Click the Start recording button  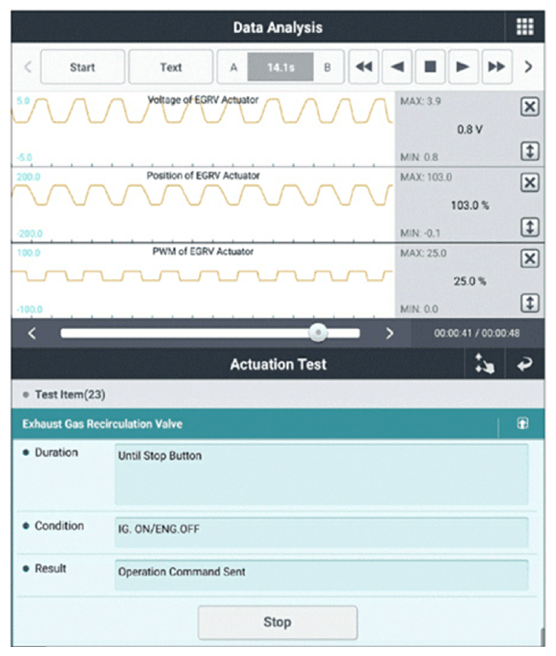(82, 67)
